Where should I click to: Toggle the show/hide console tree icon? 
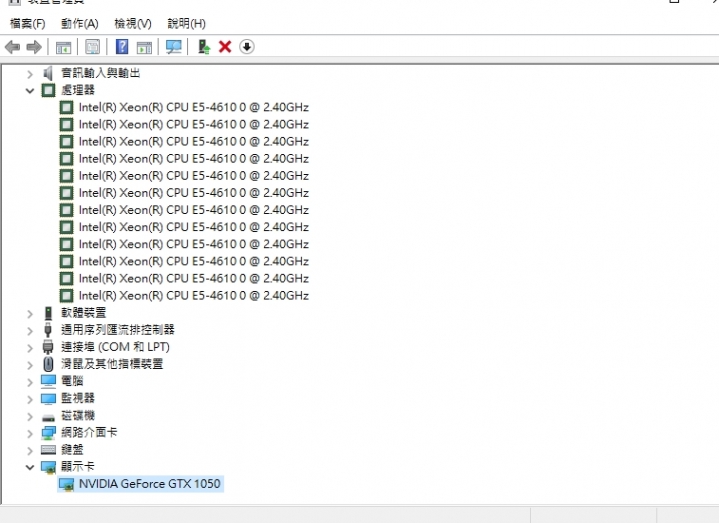63,47
